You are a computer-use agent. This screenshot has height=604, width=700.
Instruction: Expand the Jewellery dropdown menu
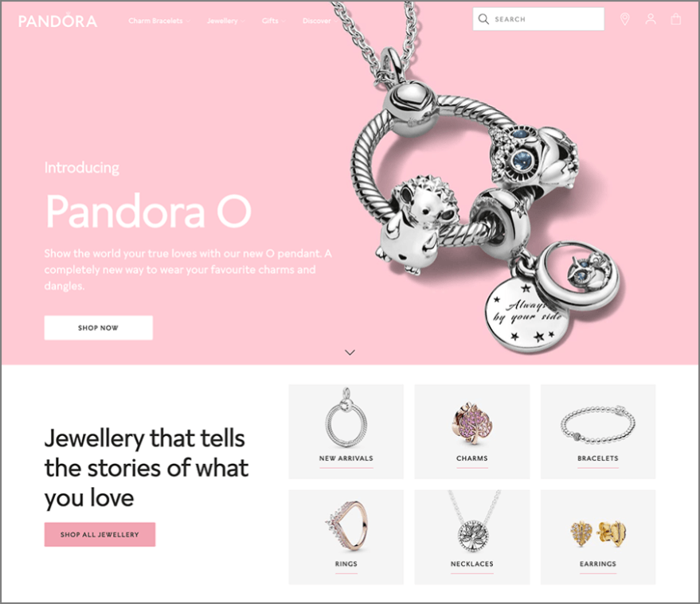point(225,21)
